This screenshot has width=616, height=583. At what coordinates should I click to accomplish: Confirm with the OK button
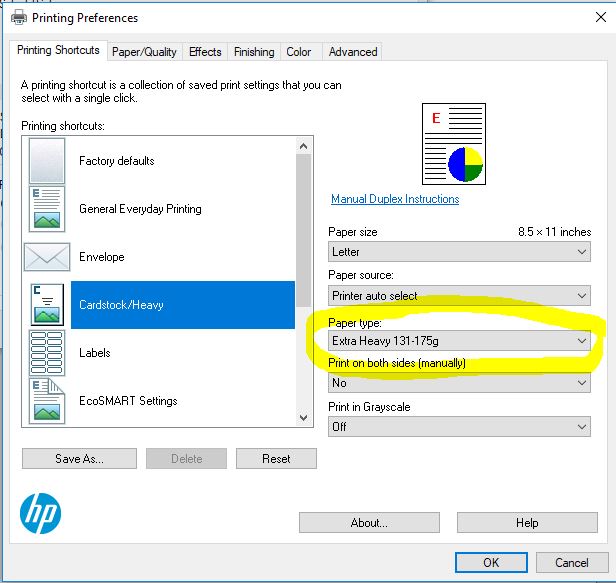[491, 563]
